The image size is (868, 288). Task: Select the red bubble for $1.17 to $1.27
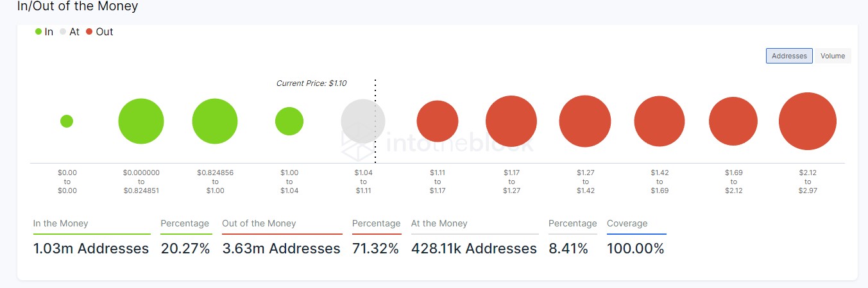pos(511,121)
